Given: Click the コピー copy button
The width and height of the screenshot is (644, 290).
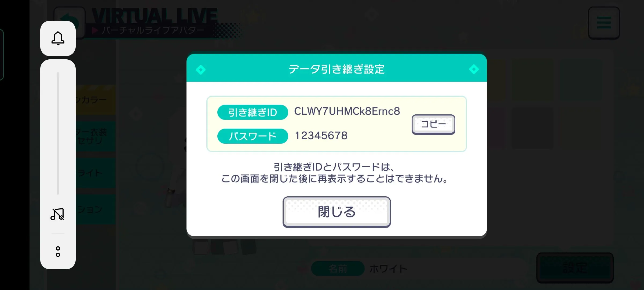Looking at the screenshot, I should click(433, 124).
